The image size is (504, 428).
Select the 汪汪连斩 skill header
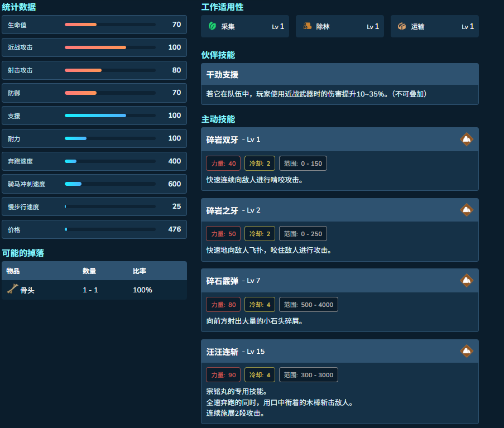point(340,351)
